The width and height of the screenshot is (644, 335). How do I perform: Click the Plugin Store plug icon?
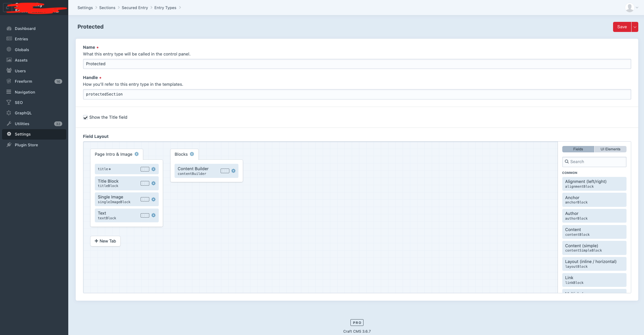tap(9, 145)
